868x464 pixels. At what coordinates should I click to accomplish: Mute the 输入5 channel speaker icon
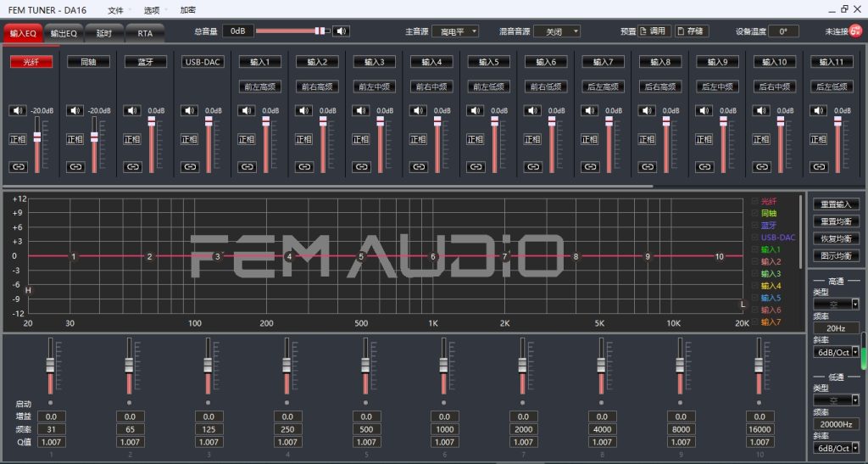click(475, 110)
